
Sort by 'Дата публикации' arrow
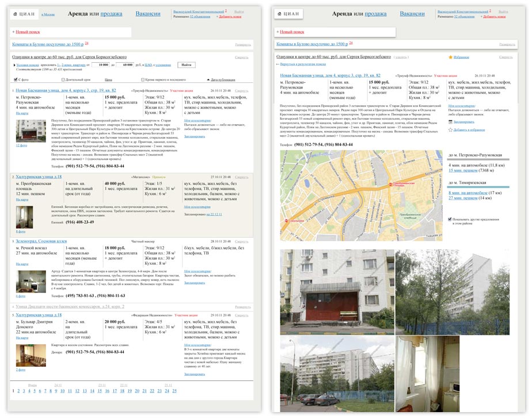pos(208,79)
